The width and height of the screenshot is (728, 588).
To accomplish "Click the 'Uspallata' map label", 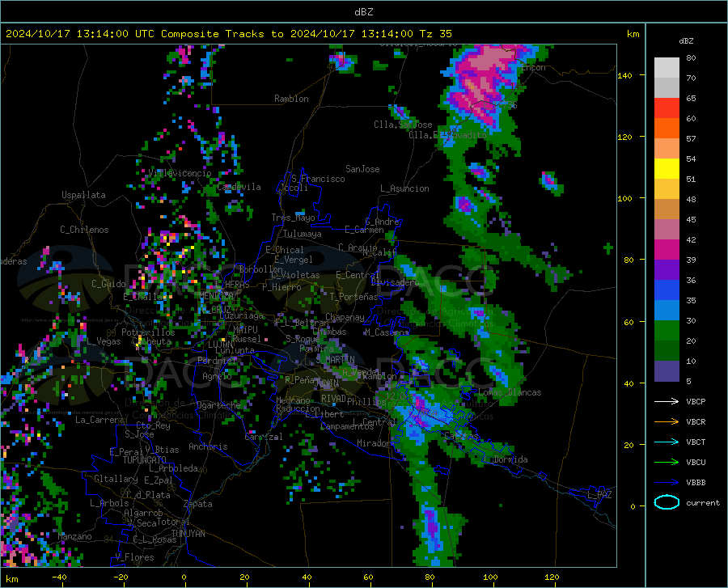I will click(83, 195).
